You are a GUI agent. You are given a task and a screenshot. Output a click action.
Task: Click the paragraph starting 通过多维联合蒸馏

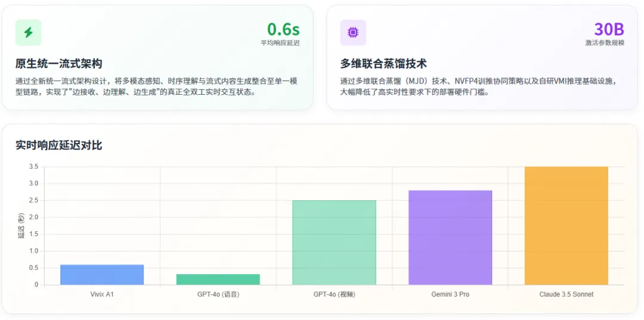(x=478, y=86)
